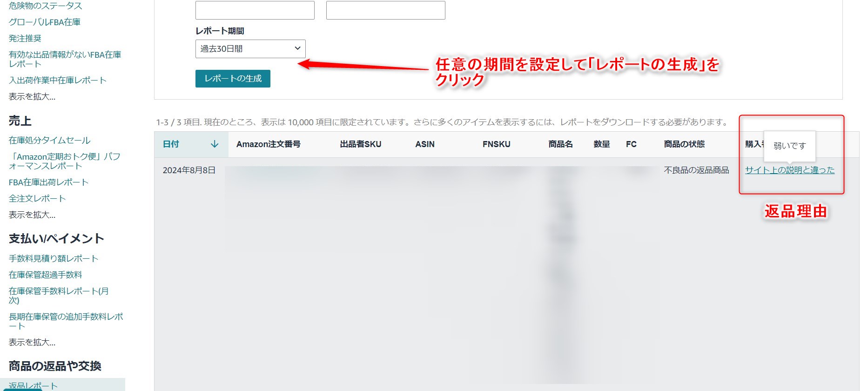This screenshot has width=868, height=391.
Task: Click the 商品の返品や交換 section heading
Action: 55,366
